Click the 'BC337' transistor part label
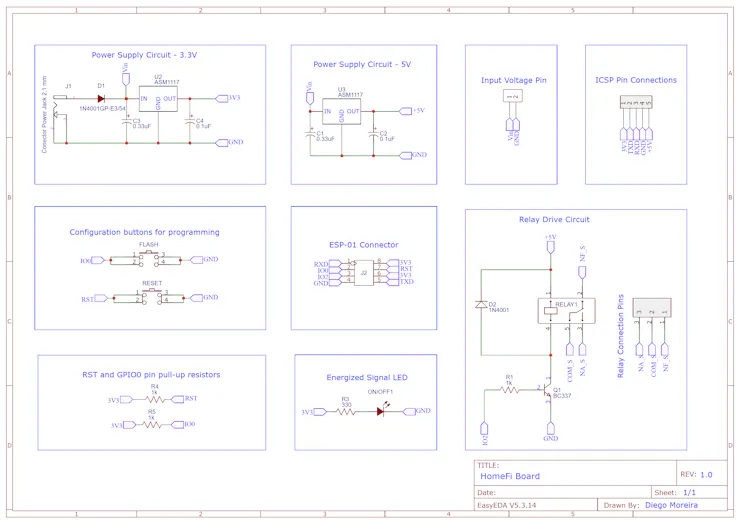Image resolution: width=740 pixels, height=524 pixels. pos(562,396)
